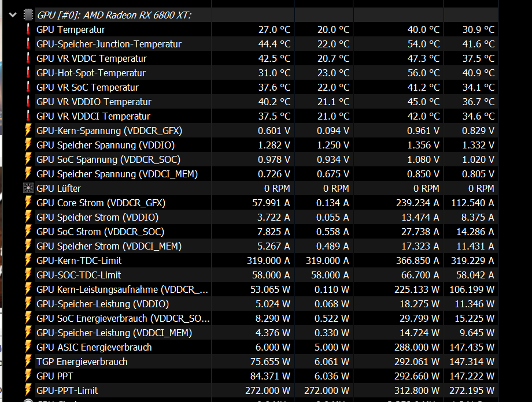This screenshot has height=402, width=532.
Task: Click the 84.371 W current GPU PPT value
Action: coord(271,376)
